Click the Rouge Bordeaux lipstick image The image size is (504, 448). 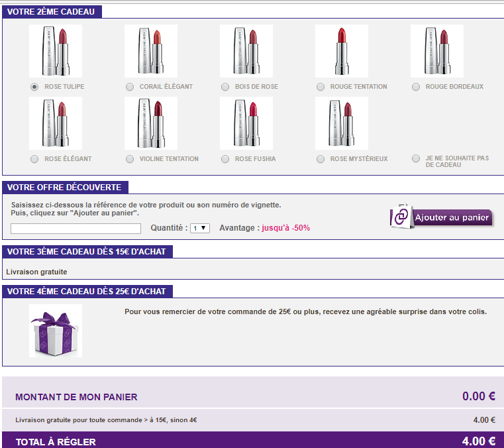click(437, 51)
